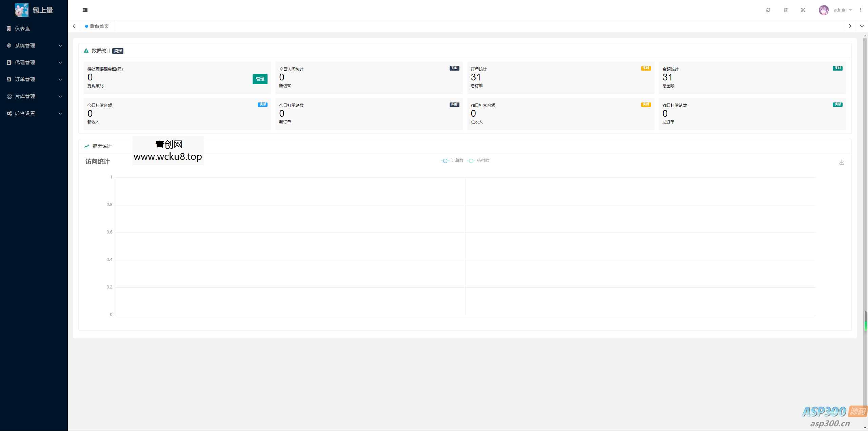The image size is (868, 431).
Task: Toggle the sidebar collapse icon
Action: coord(85,10)
